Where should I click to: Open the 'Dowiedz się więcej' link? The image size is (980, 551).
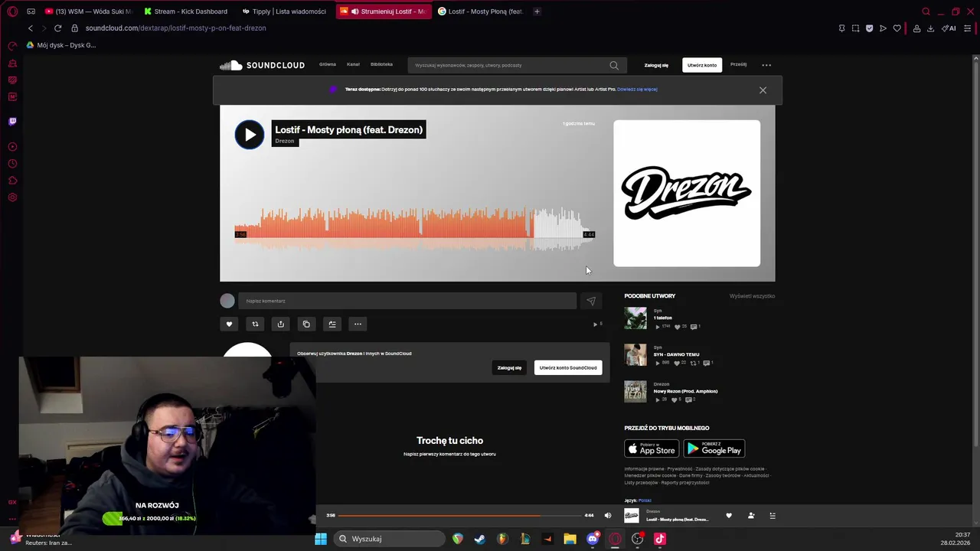pos(637,90)
